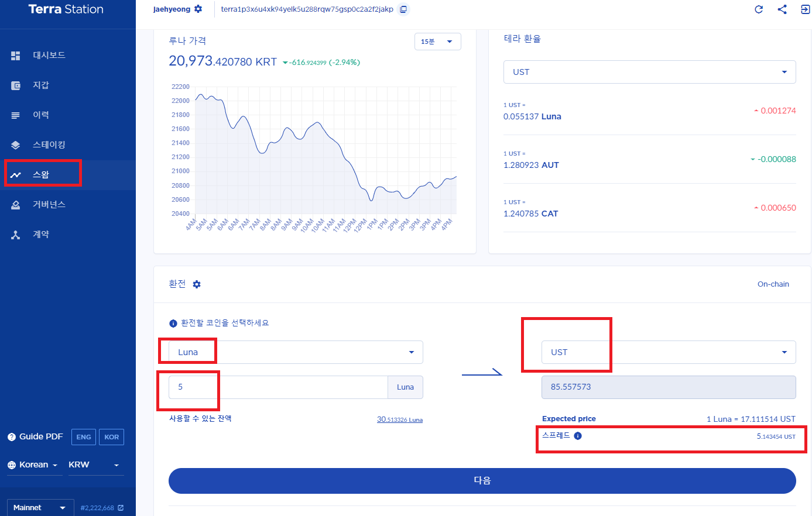
Task: Click the KOR guide button
Action: tap(112, 437)
